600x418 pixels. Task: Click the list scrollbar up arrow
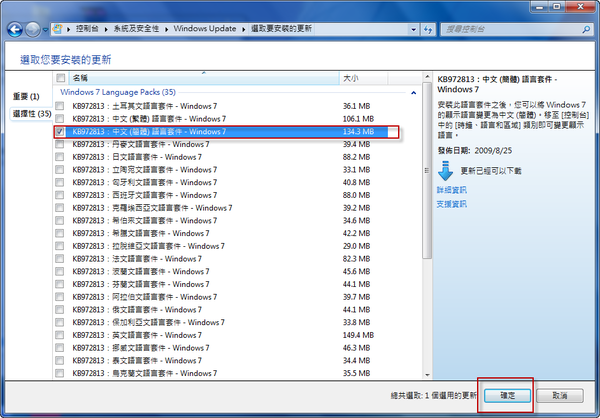pos(427,77)
